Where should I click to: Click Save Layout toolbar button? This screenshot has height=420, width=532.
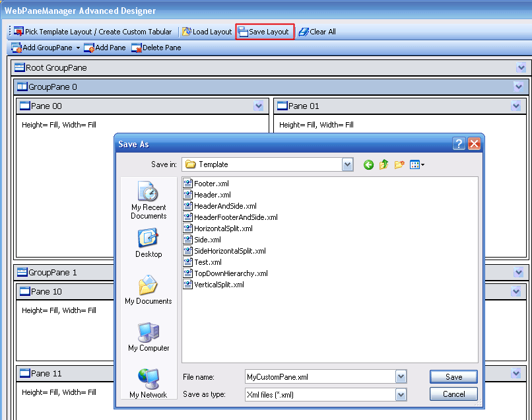(264, 32)
